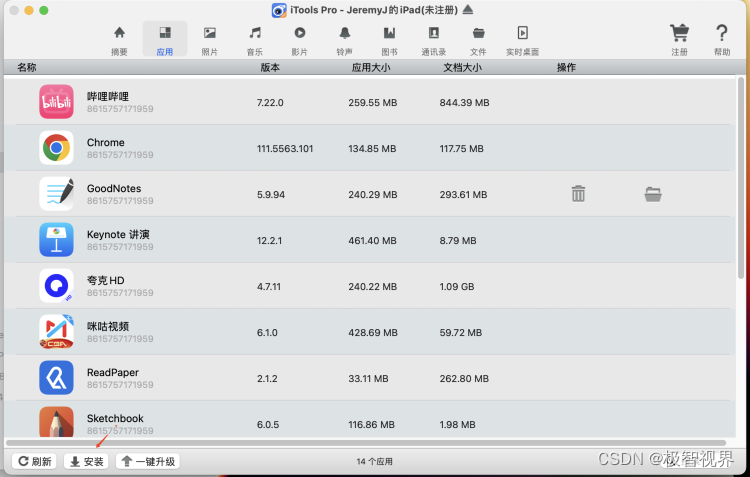This screenshot has height=477, width=750.
Task: Sort by the 应用大小 column header
Action: click(371, 67)
